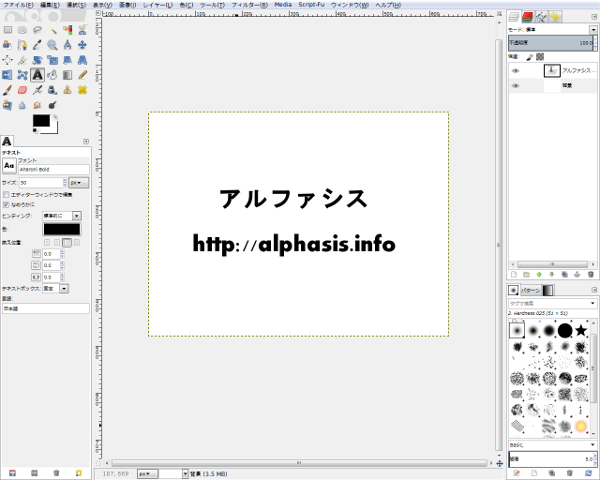Select the Color Picker eyedropper tool
Screen dimensions: 600x480
(38, 45)
